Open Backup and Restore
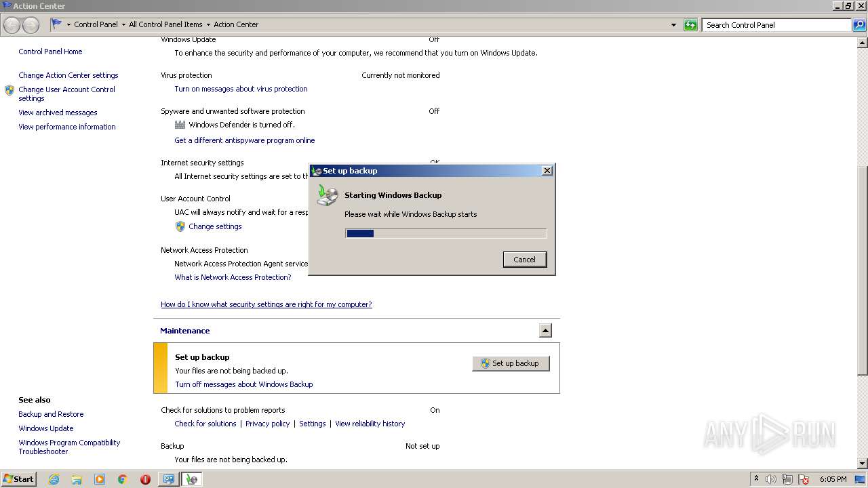868x488 pixels. 51,414
